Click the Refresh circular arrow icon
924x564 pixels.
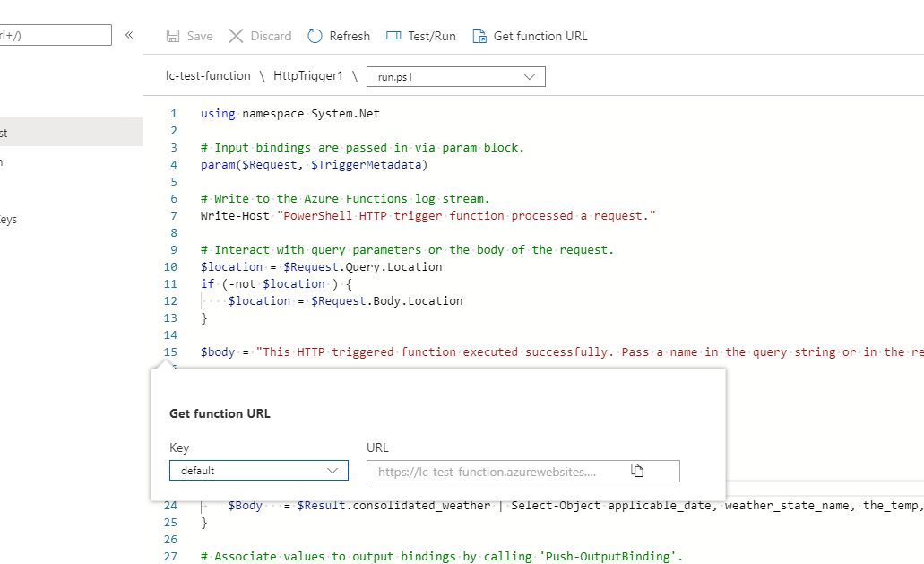315,36
